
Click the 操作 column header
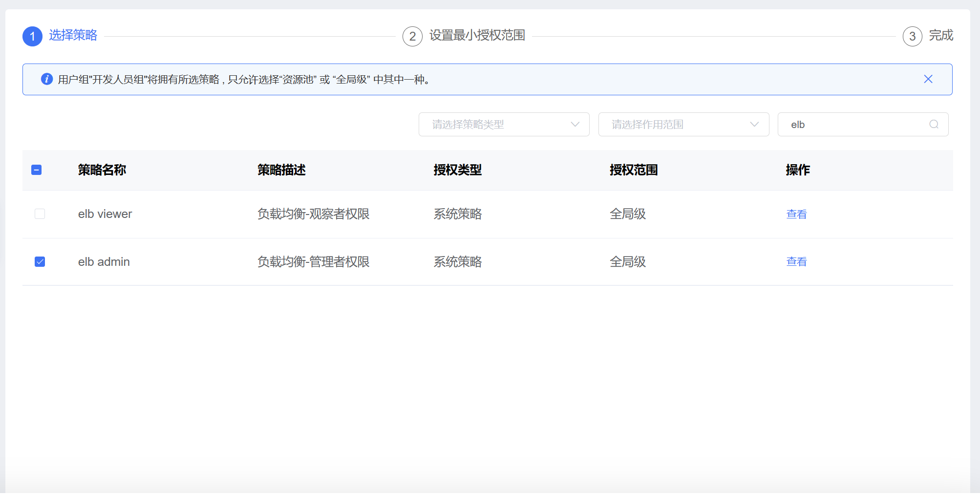pyautogui.click(x=798, y=170)
